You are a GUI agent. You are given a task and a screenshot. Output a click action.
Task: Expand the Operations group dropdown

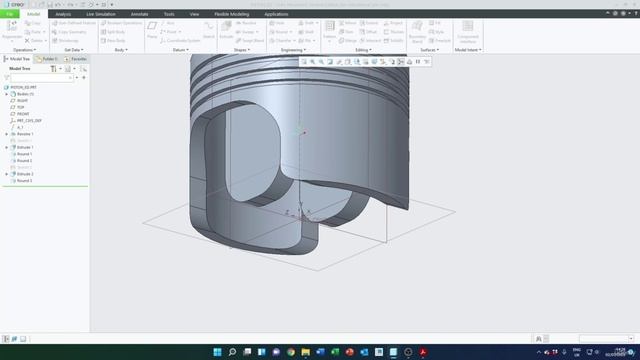pos(24,50)
